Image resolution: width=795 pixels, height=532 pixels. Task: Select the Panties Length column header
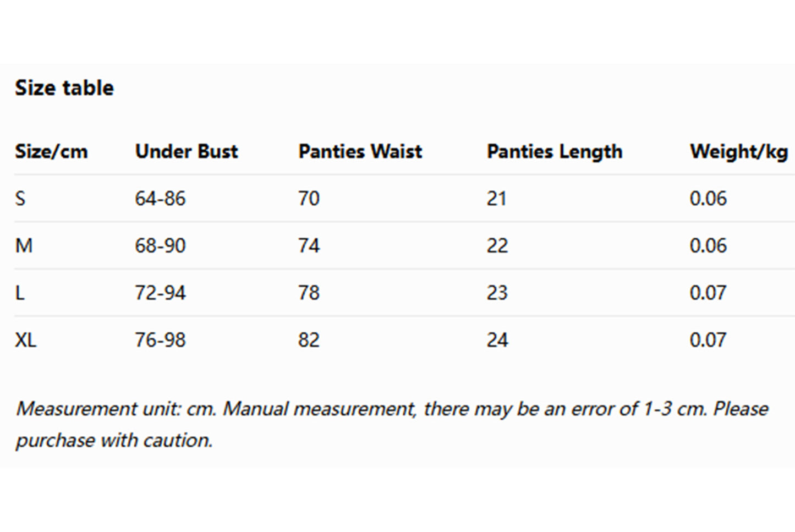555,151
